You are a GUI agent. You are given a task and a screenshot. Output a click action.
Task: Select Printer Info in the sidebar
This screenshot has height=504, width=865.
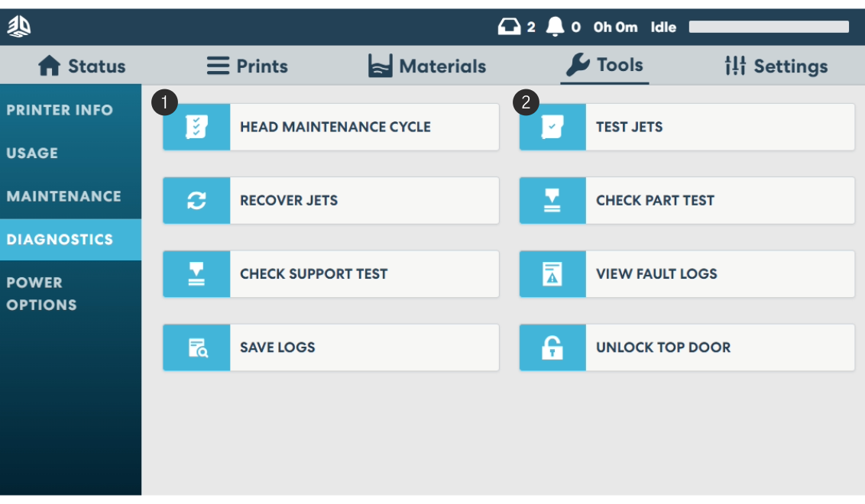[60, 110]
